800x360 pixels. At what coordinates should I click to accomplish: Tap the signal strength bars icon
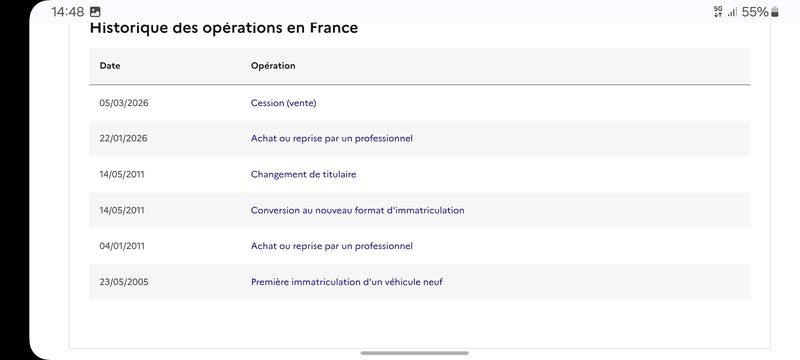(732, 12)
